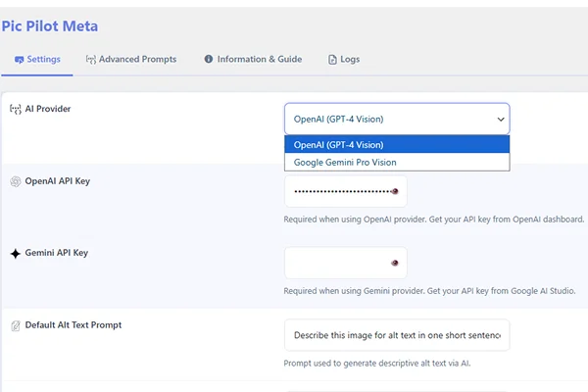Click the Gemini star icon
This screenshot has height=392, width=588.
pos(16,254)
